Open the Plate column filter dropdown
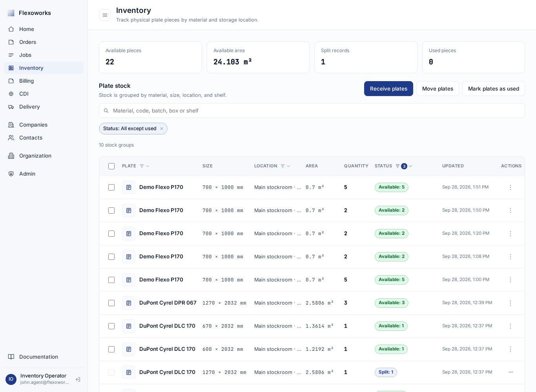This screenshot has height=392, width=536. coord(144,166)
